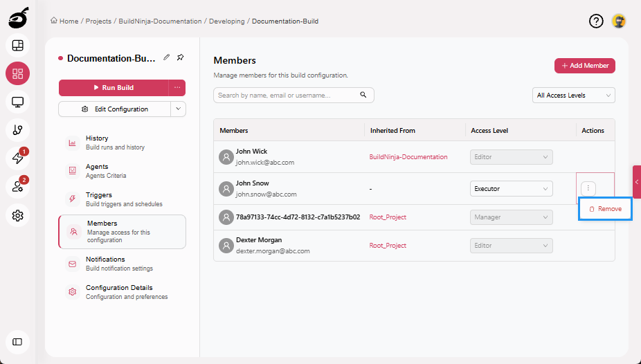641x364 pixels.
Task: Open the dashboard layout icon in sidebar
Action: tap(17, 46)
